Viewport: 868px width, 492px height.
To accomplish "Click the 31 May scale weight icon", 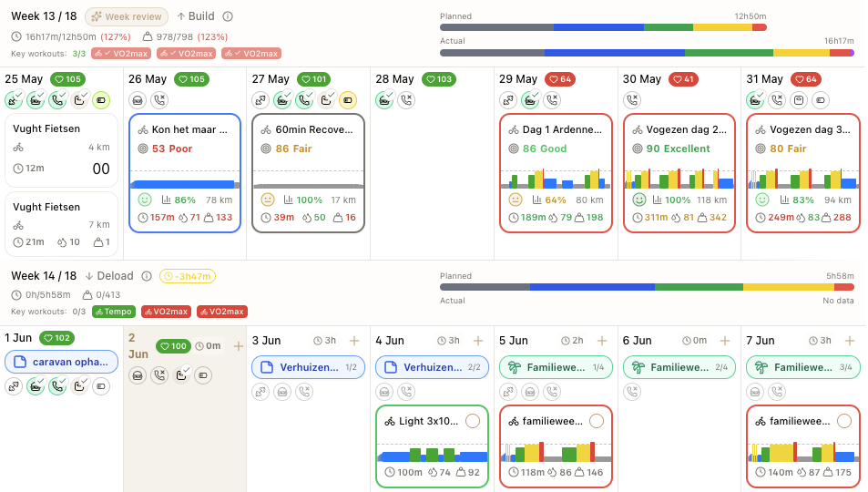I will [x=799, y=100].
